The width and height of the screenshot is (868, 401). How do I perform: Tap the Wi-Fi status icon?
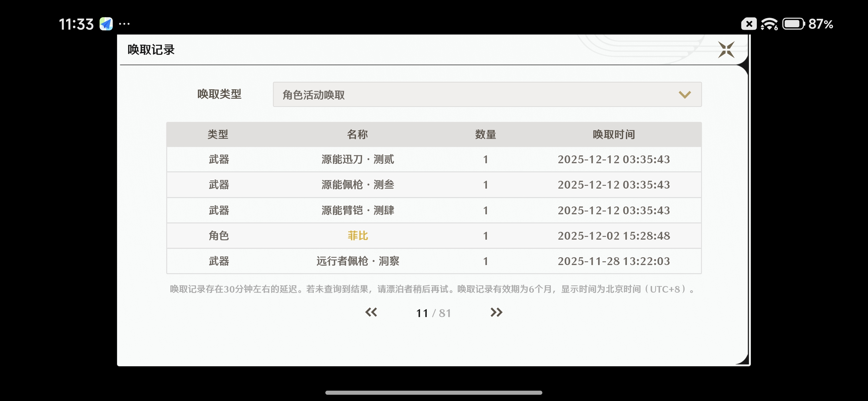769,24
